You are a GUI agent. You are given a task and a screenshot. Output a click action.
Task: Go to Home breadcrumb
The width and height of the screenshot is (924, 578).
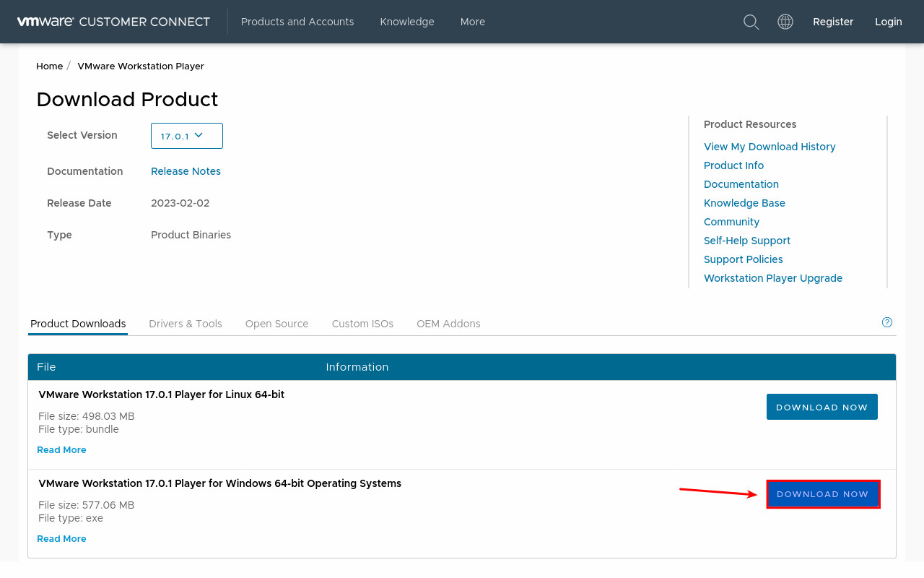(50, 66)
